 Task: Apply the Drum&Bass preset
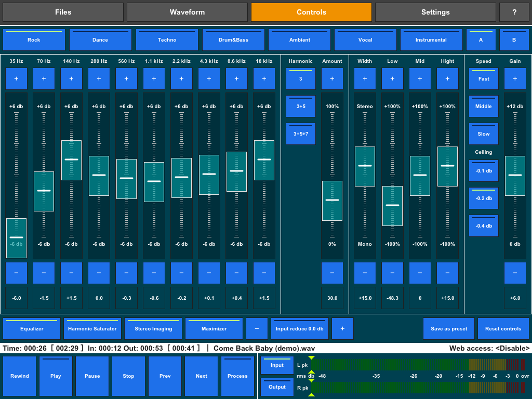(233, 39)
